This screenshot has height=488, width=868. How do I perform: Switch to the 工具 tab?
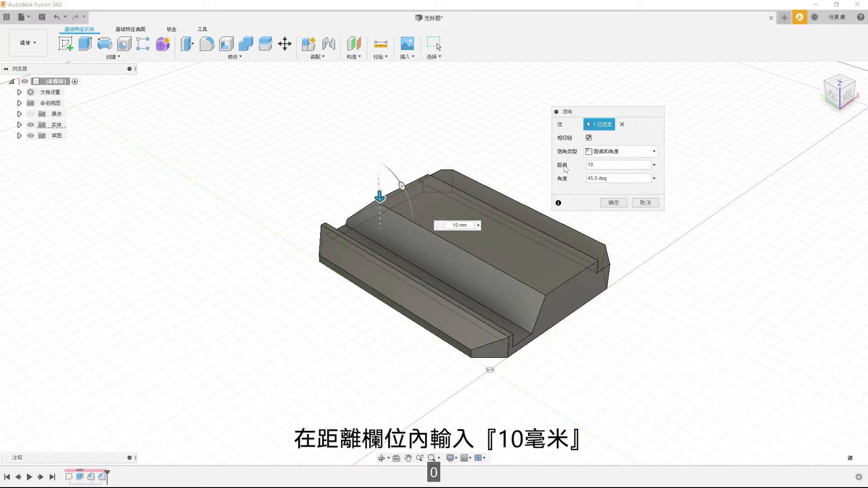tap(202, 29)
